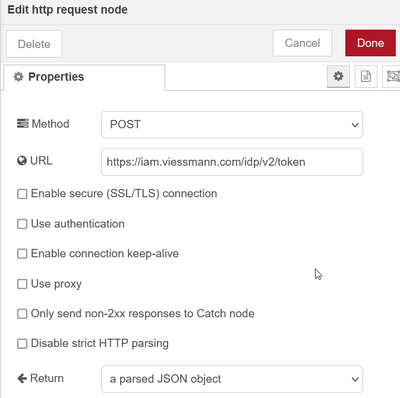The image size is (400, 398).
Task: Click the Return arrow icon
Action: [22, 378]
